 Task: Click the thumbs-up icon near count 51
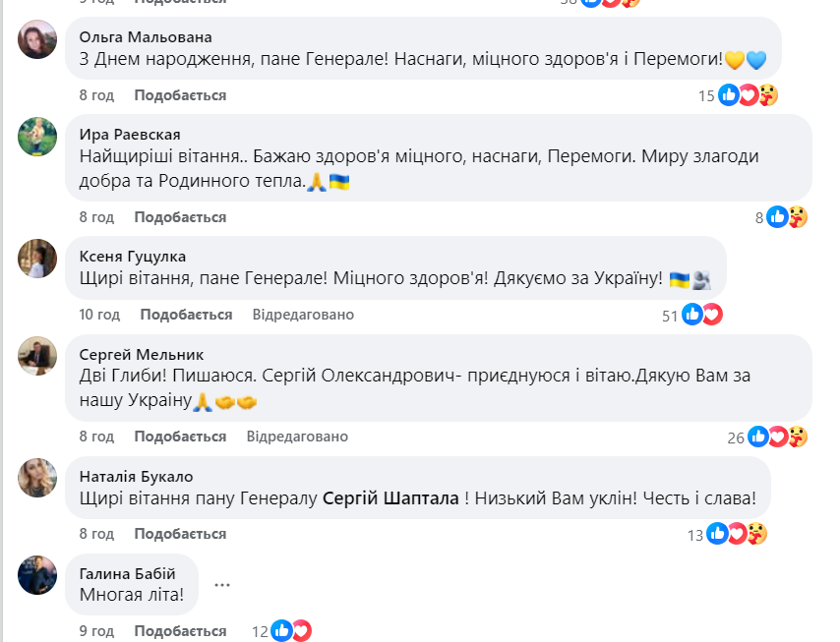coord(693,315)
